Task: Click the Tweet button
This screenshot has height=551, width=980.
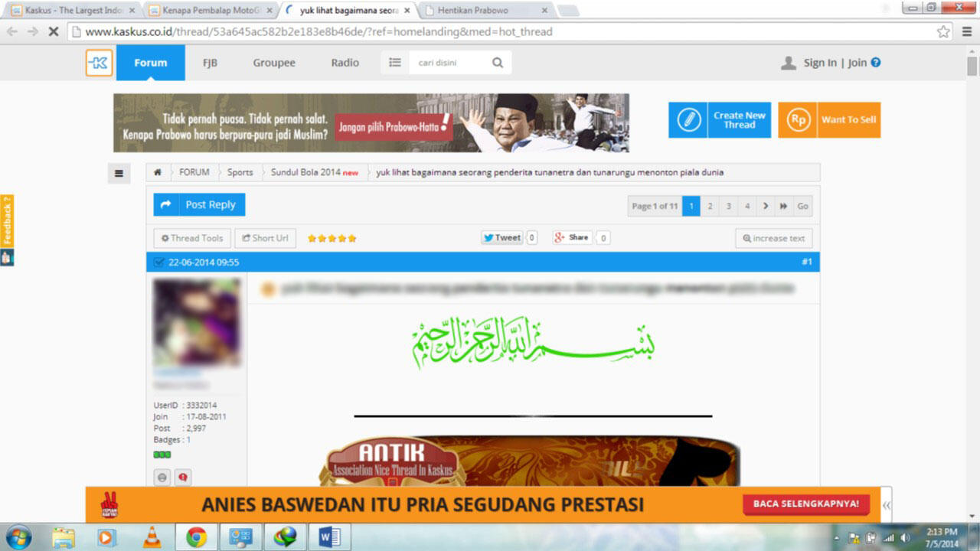Action: coord(502,238)
